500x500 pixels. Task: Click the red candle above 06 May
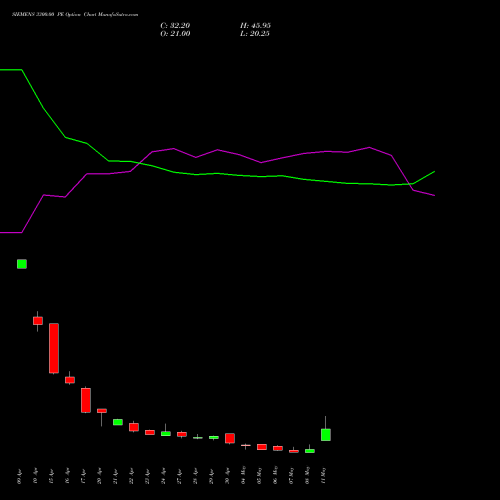pyautogui.click(x=278, y=448)
